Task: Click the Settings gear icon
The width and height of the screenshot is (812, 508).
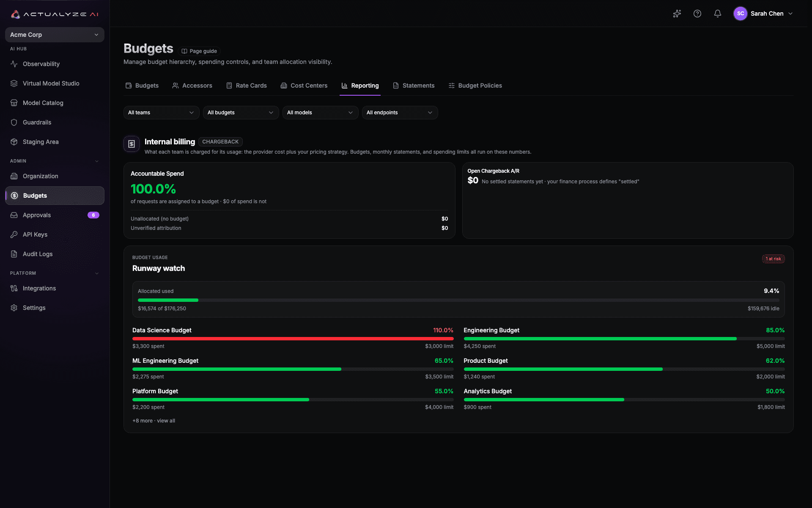Action: pos(14,308)
